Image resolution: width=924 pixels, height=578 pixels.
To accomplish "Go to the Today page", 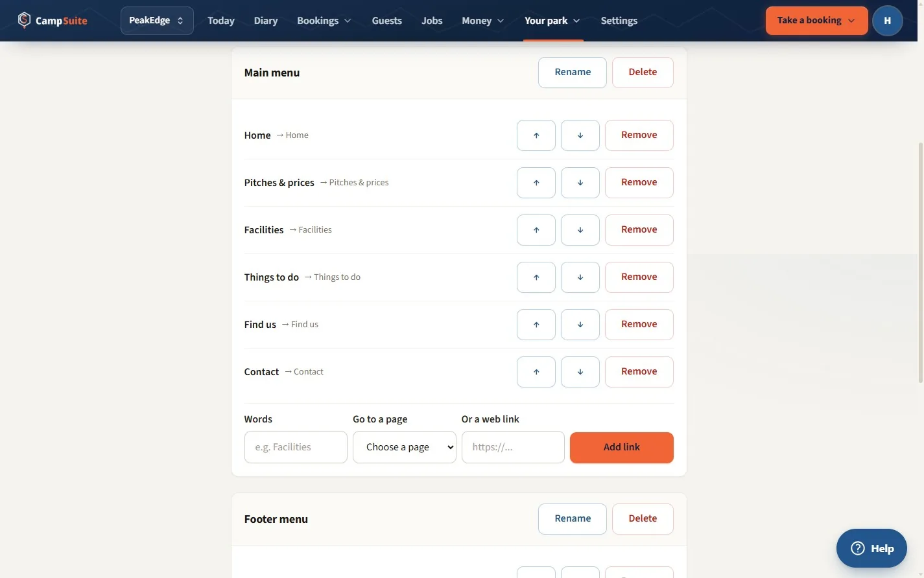I will [221, 21].
